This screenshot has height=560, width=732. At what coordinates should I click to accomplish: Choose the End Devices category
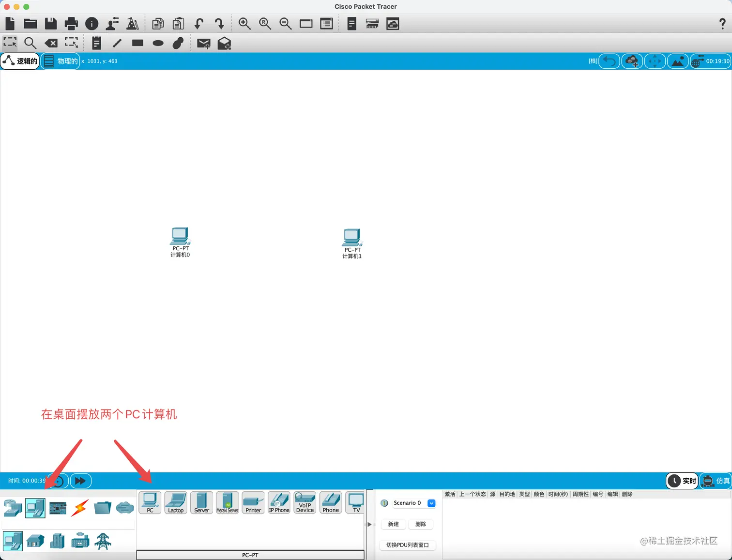point(35,508)
